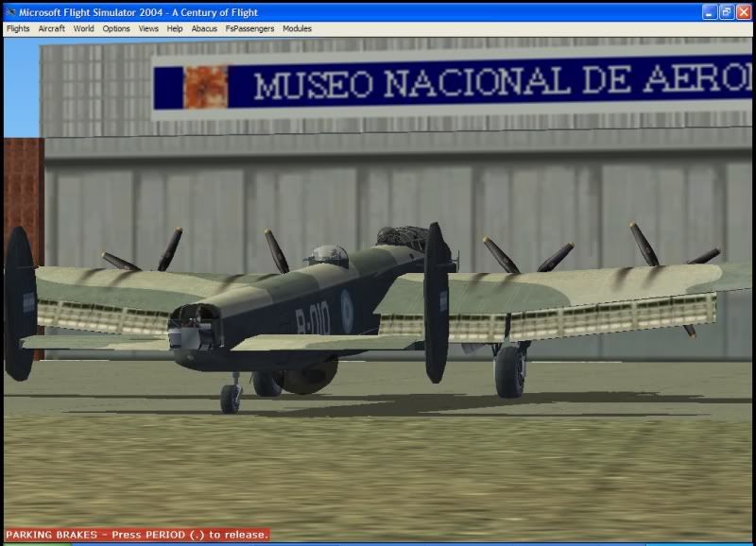
Task: Open the Aircraft menu
Action: pos(52,29)
